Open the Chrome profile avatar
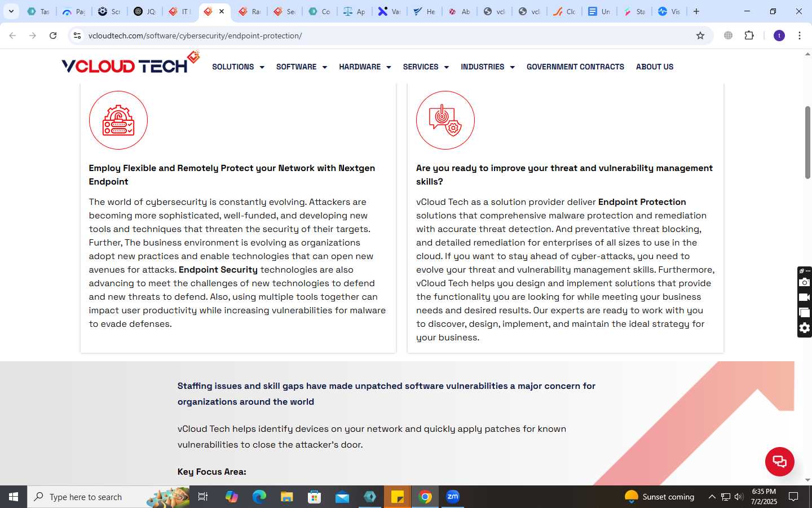The image size is (812, 508). pos(779,36)
